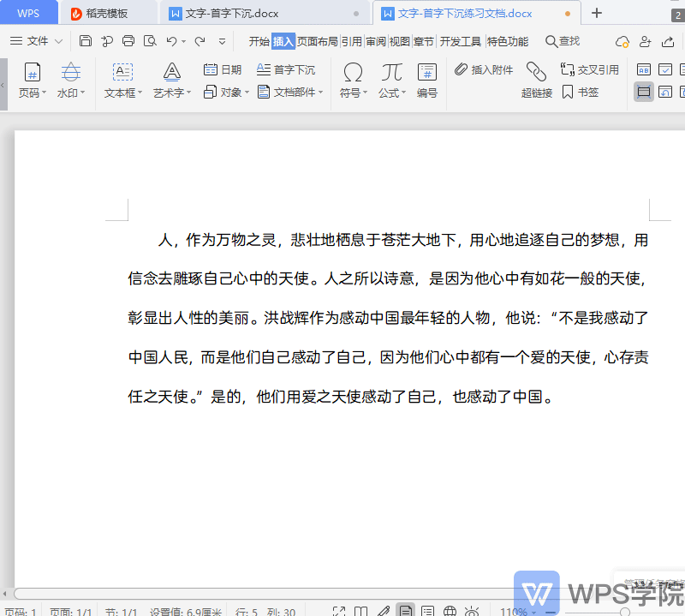Expand the 文件 menu chevron
Screen dimensions: 685x616
pyautogui.click(x=58, y=41)
